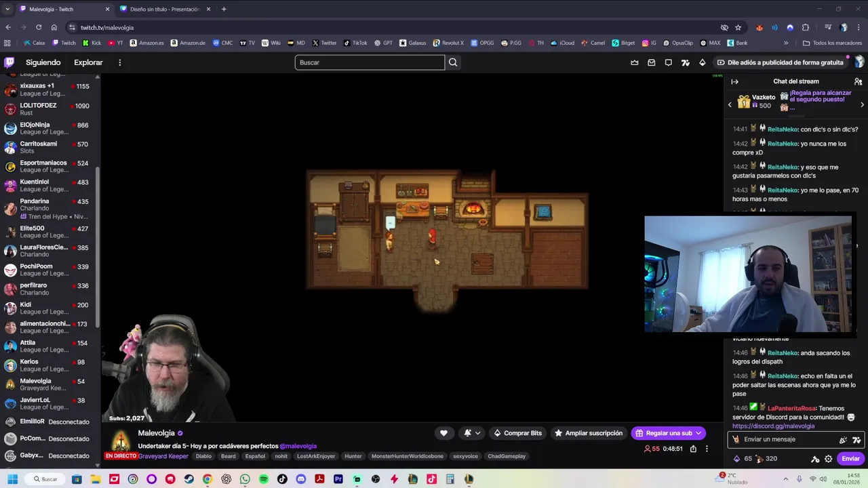Open JavierrLoL channel in sidebar
The width and height of the screenshot is (868, 488).
click(50, 403)
